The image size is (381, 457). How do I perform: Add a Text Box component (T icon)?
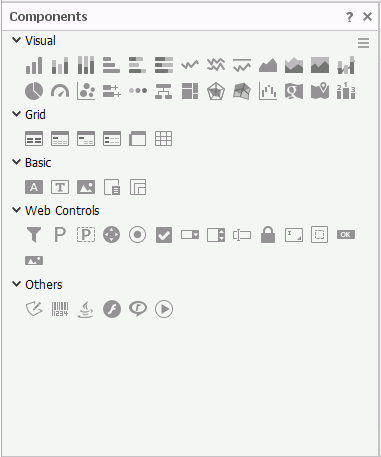60,187
